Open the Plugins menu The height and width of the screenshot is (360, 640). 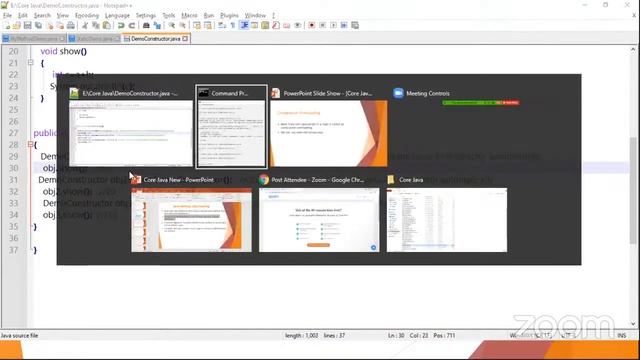point(229,15)
